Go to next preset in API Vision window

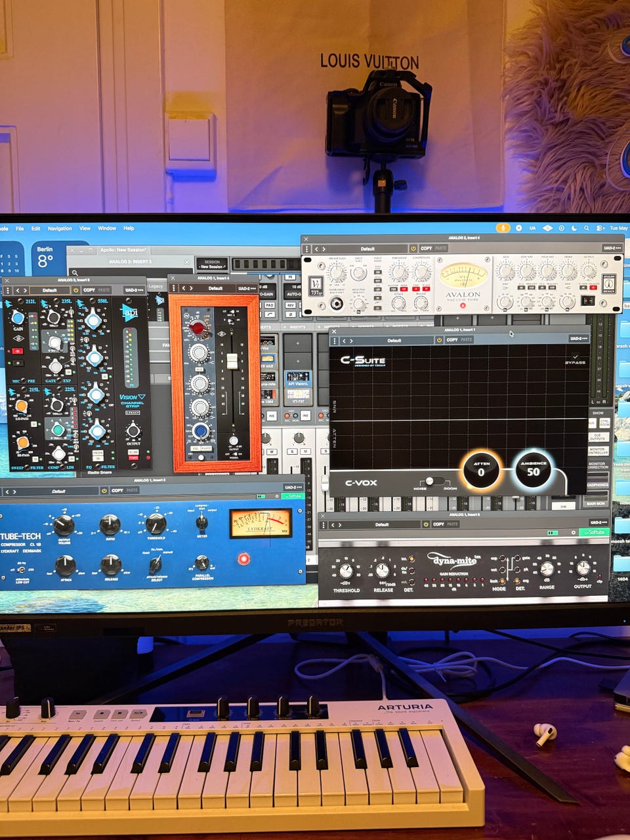pyautogui.click(x=25, y=290)
